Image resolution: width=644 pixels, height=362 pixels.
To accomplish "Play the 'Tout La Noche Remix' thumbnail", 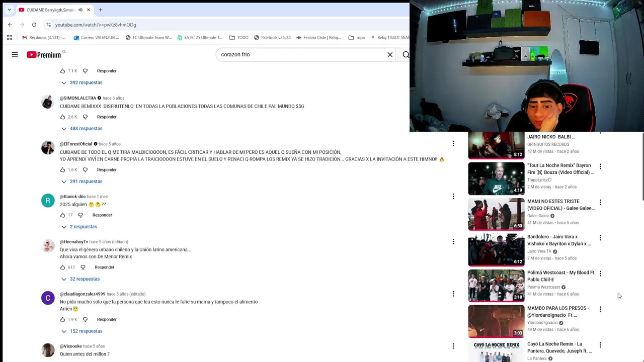I will pos(496,178).
